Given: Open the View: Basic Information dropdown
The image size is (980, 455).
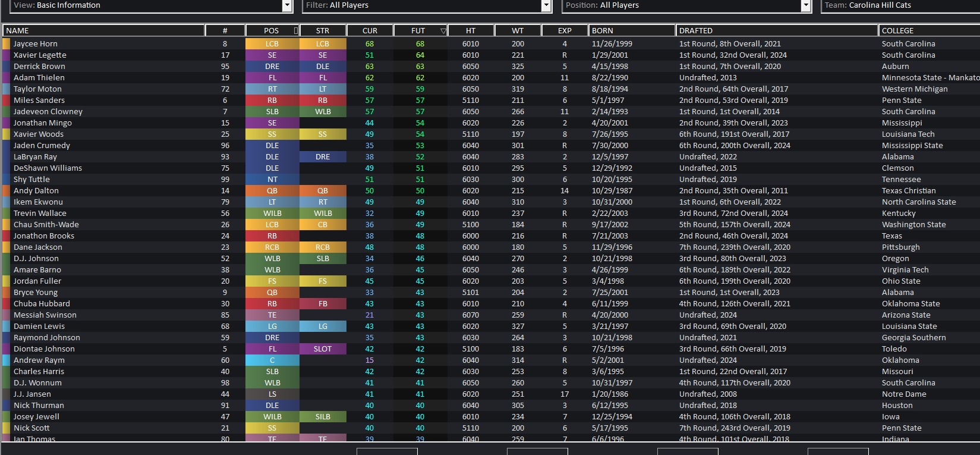Looking at the screenshot, I should point(152,5).
